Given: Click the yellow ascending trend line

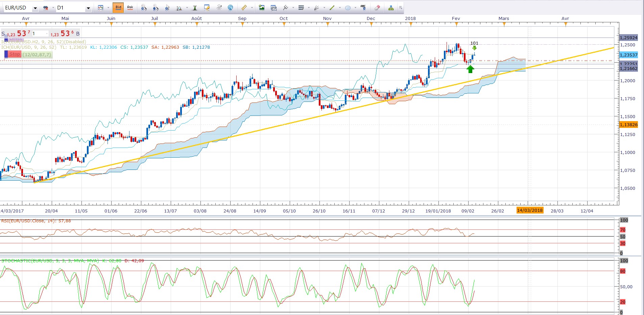Looking at the screenshot, I should tap(324, 115).
